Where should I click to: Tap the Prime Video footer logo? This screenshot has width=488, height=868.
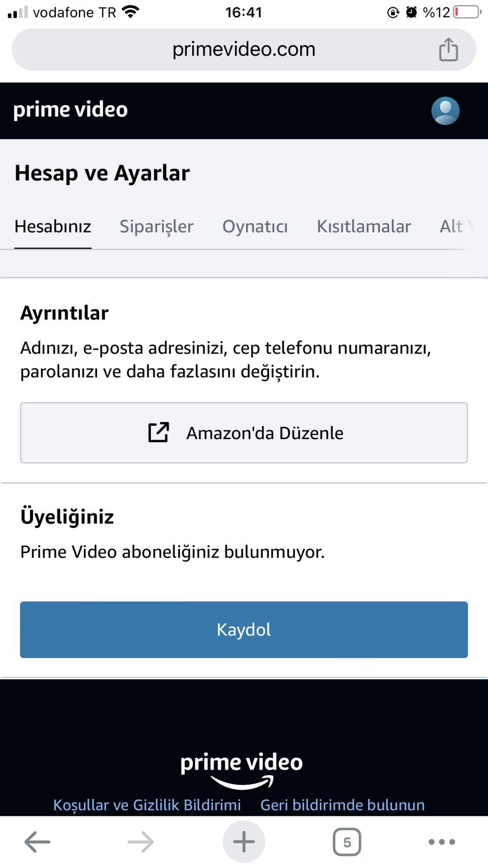click(x=242, y=769)
